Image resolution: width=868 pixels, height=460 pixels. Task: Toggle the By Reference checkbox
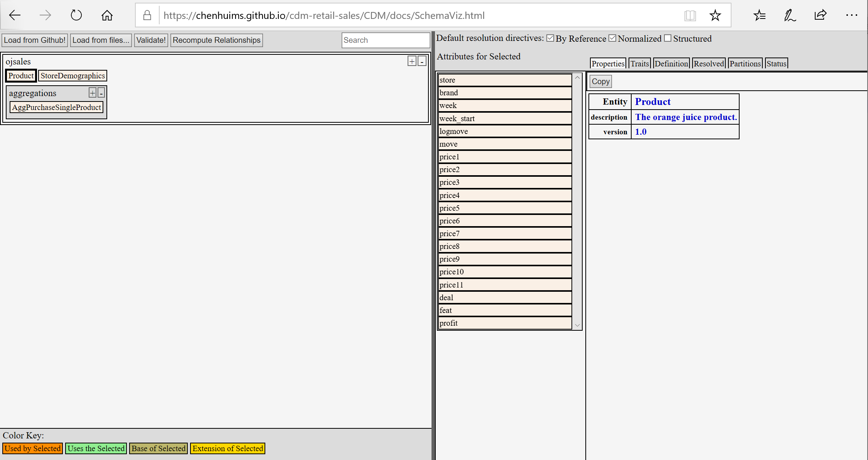(x=550, y=38)
